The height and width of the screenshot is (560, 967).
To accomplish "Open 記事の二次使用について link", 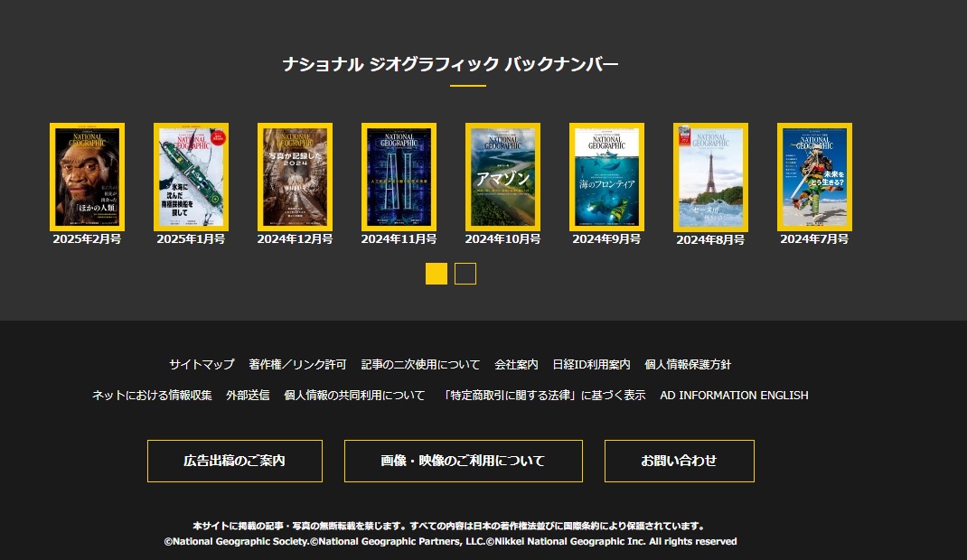I will click(x=420, y=365).
